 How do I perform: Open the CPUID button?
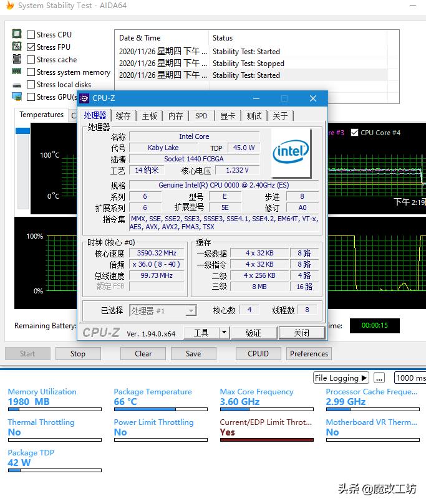point(258,354)
